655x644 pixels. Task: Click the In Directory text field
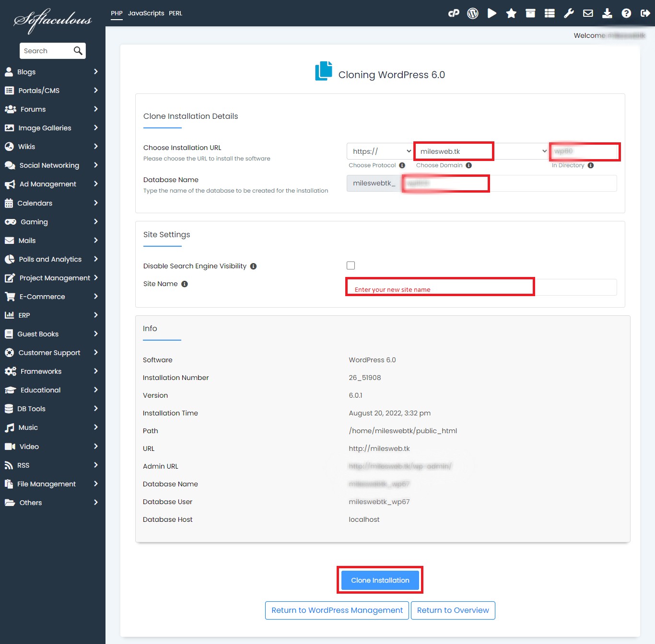(x=584, y=151)
